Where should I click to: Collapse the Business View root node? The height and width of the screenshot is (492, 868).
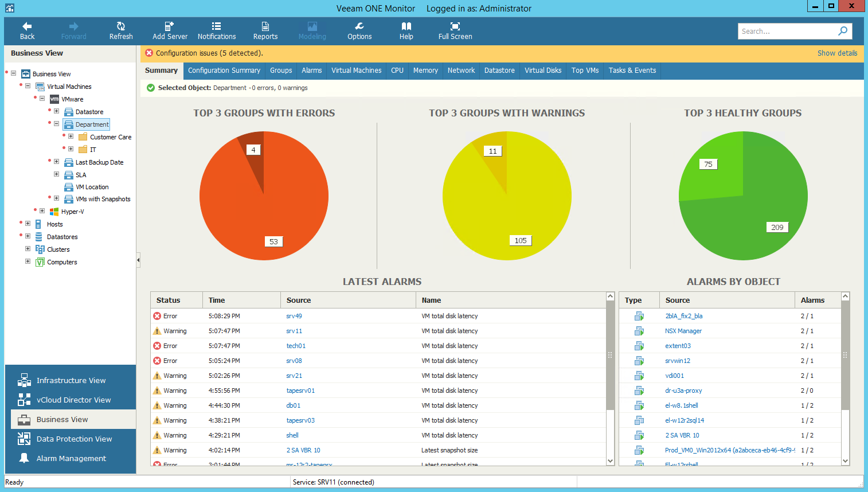coord(13,73)
